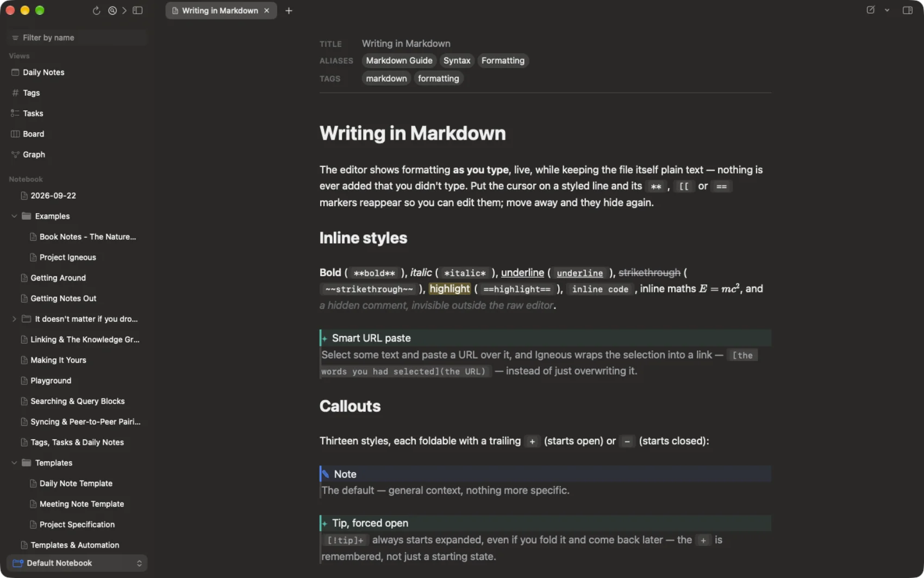Open Searching & Query Blocks note

click(77, 401)
